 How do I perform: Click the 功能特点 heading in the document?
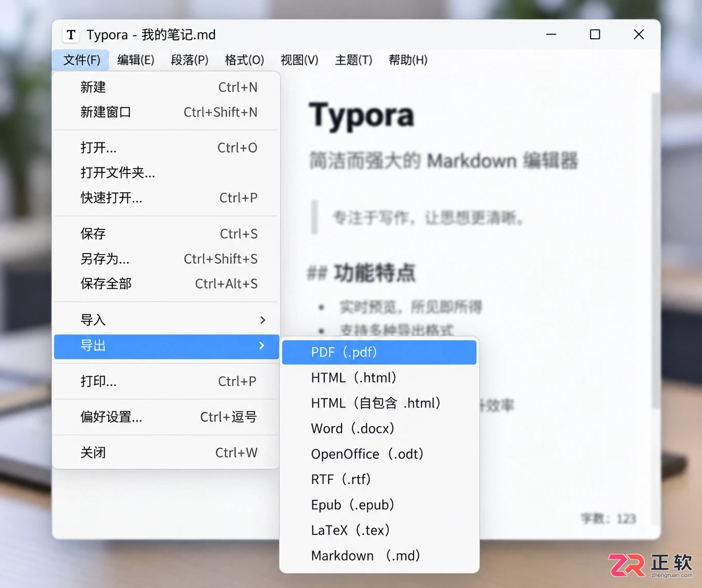pos(375,272)
